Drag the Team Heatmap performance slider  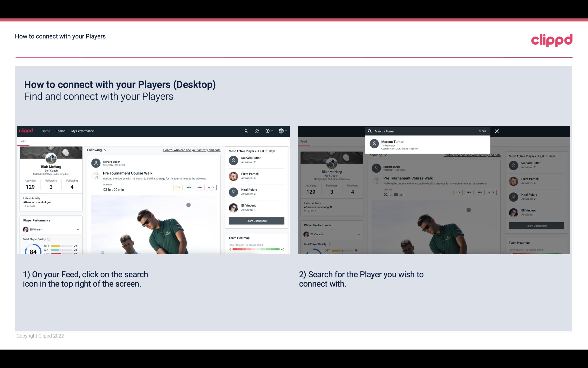[x=256, y=250]
